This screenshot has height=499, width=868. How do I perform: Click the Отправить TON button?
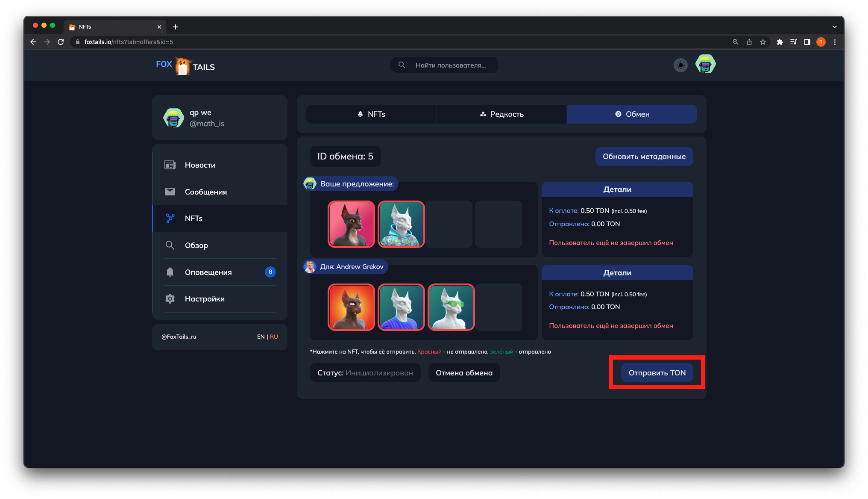click(657, 373)
